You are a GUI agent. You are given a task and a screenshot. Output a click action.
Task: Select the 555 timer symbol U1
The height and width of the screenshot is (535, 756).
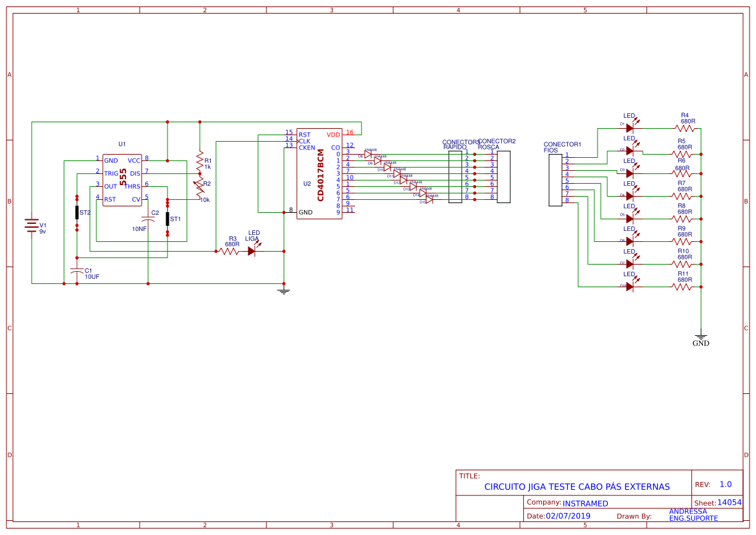(123, 178)
